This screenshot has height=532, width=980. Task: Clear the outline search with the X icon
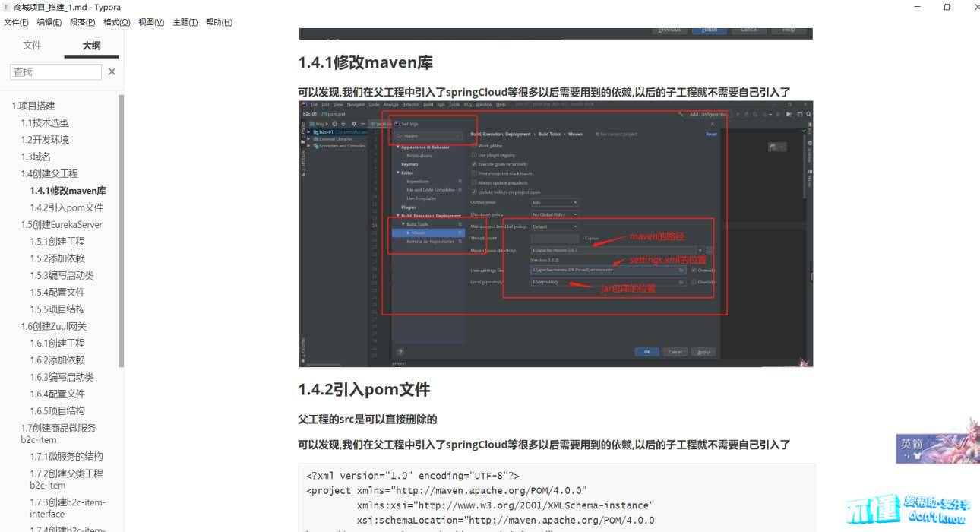[x=112, y=71]
